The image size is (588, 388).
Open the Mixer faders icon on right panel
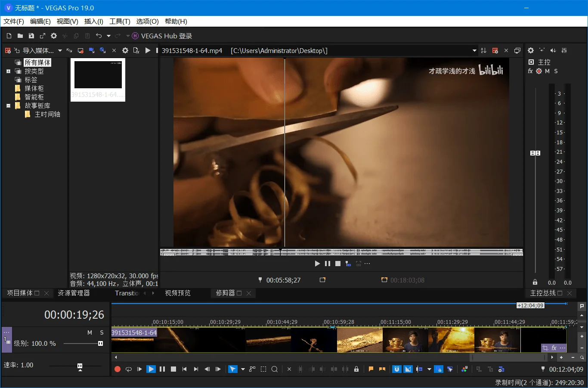click(564, 50)
